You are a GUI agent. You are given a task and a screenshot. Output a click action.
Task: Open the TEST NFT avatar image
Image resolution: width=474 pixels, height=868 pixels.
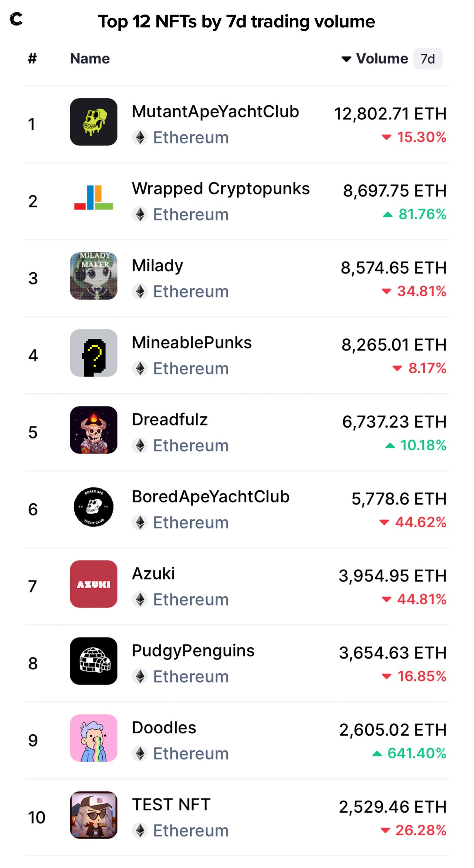94,815
